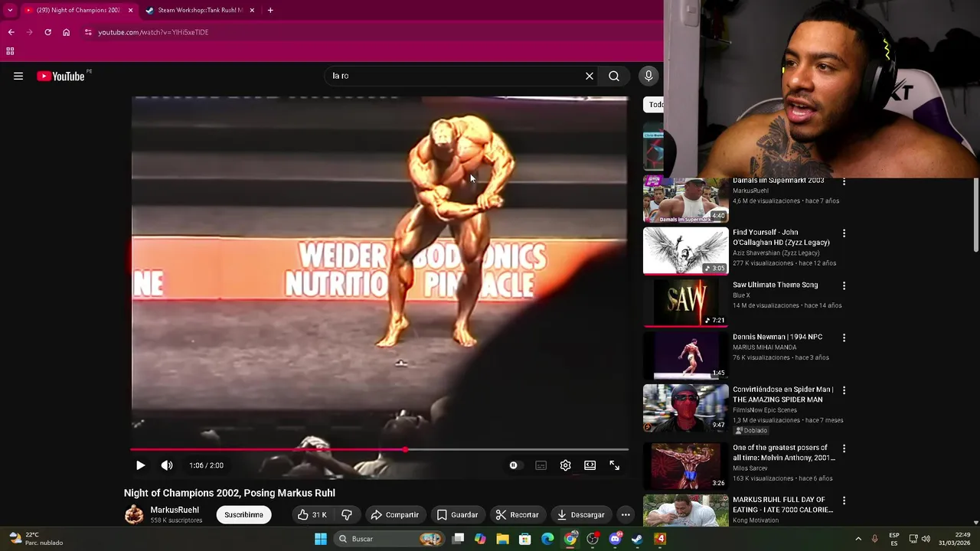Image resolution: width=980 pixels, height=551 pixels.
Task: Switch to theater mode
Action: (x=590, y=465)
